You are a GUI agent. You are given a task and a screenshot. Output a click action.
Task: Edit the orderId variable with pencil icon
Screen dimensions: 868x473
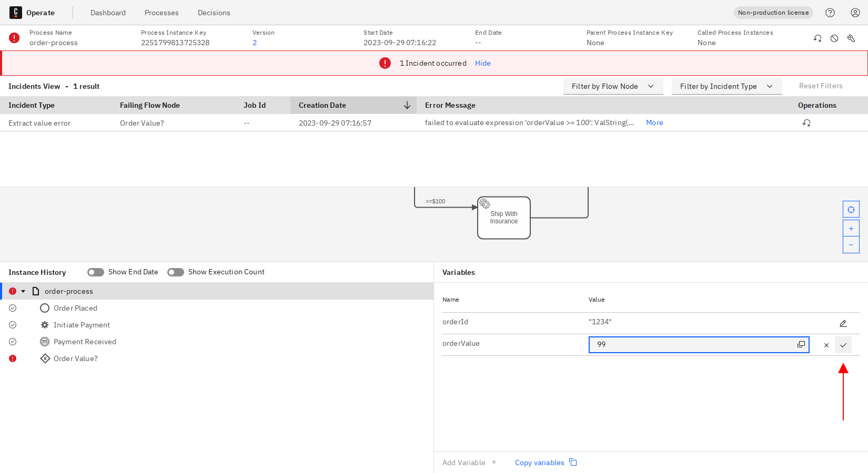[843, 324]
